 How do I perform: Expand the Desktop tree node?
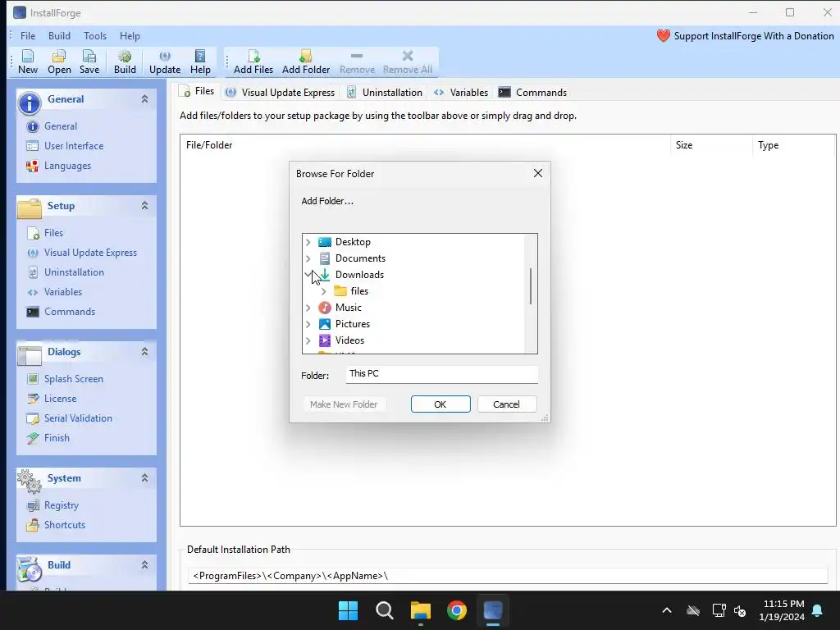tap(308, 242)
